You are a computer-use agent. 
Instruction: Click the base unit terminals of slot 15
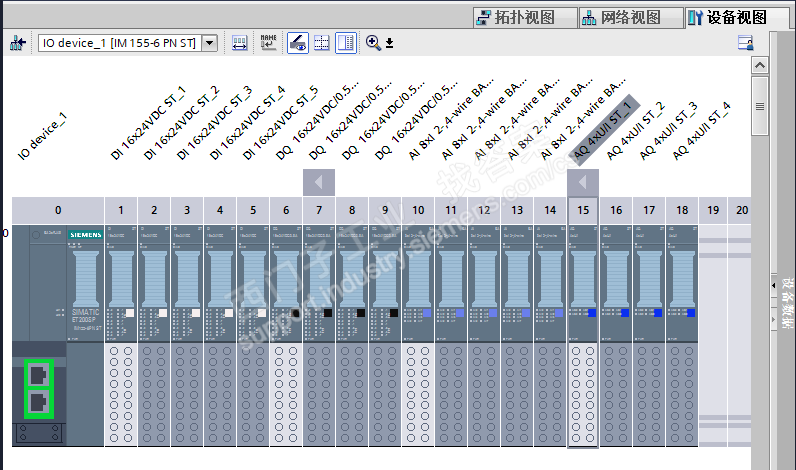[583, 395]
